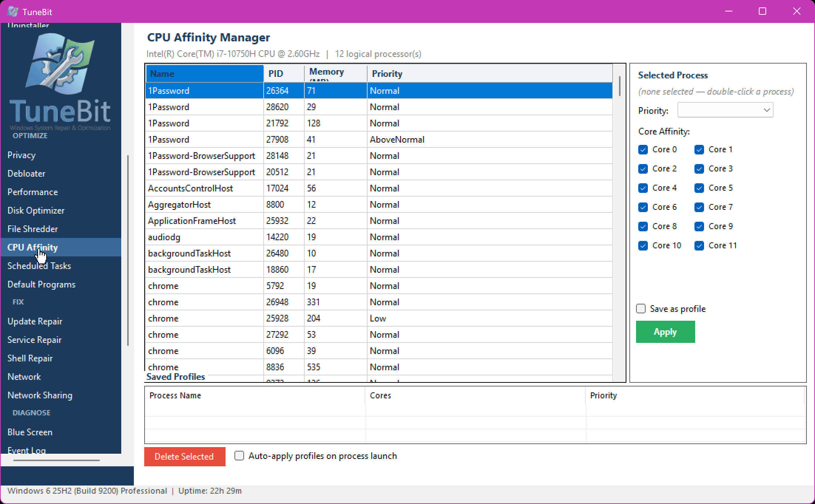Select backgroundTaskHost row PID 26480
The image size is (815, 504).
[379, 253]
